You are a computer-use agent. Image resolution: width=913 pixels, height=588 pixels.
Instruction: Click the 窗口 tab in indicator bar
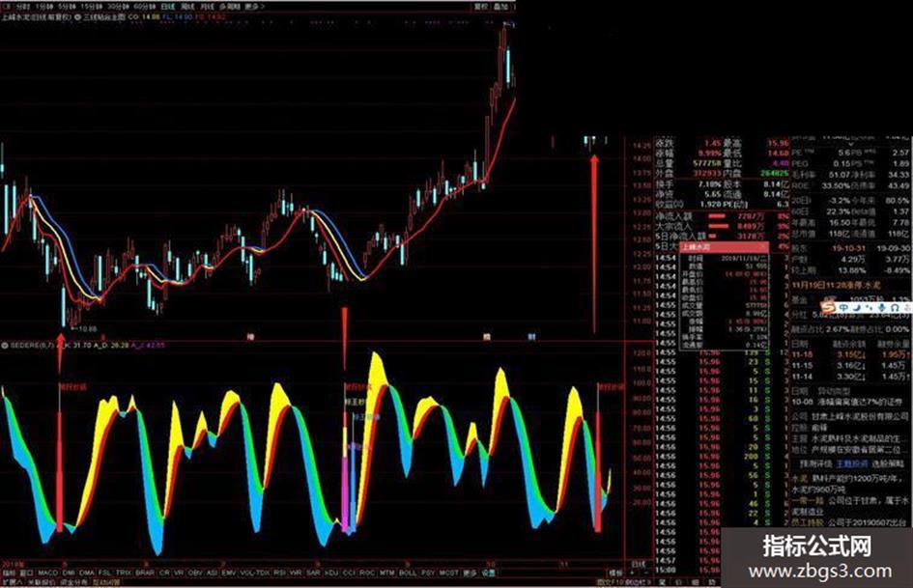click(26, 573)
